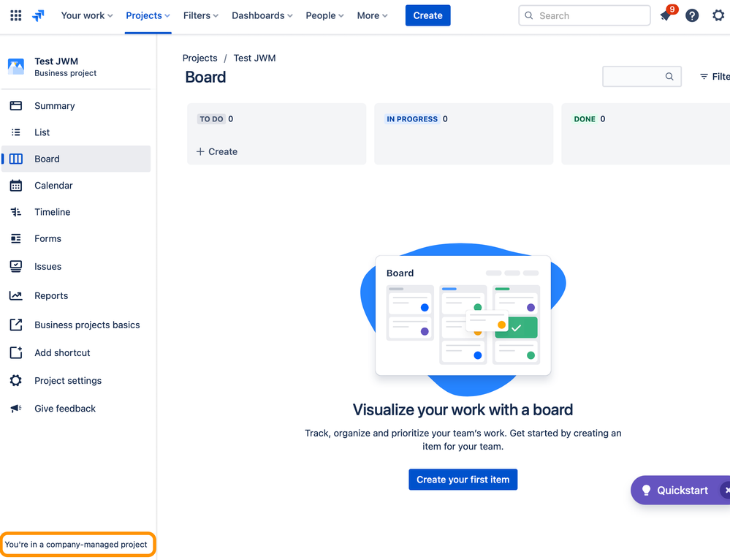Click the Filter lines icon
730x560 pixels.
[x=704, y=77]
